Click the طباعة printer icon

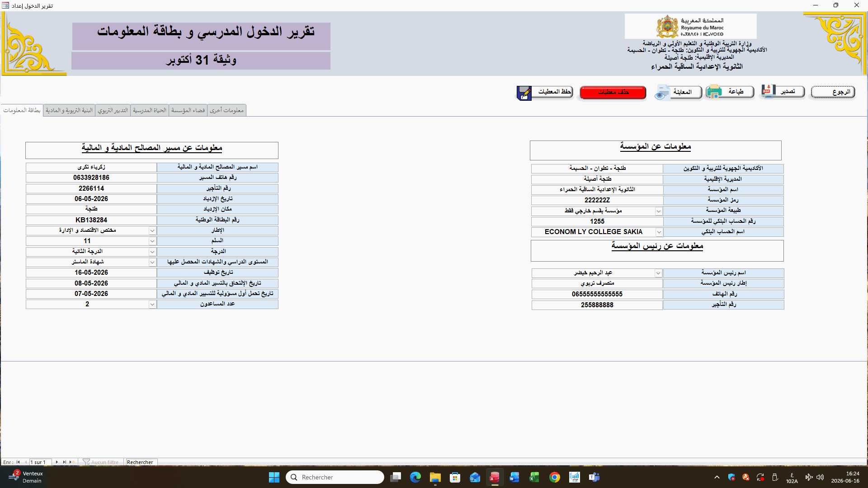(714, 92)
